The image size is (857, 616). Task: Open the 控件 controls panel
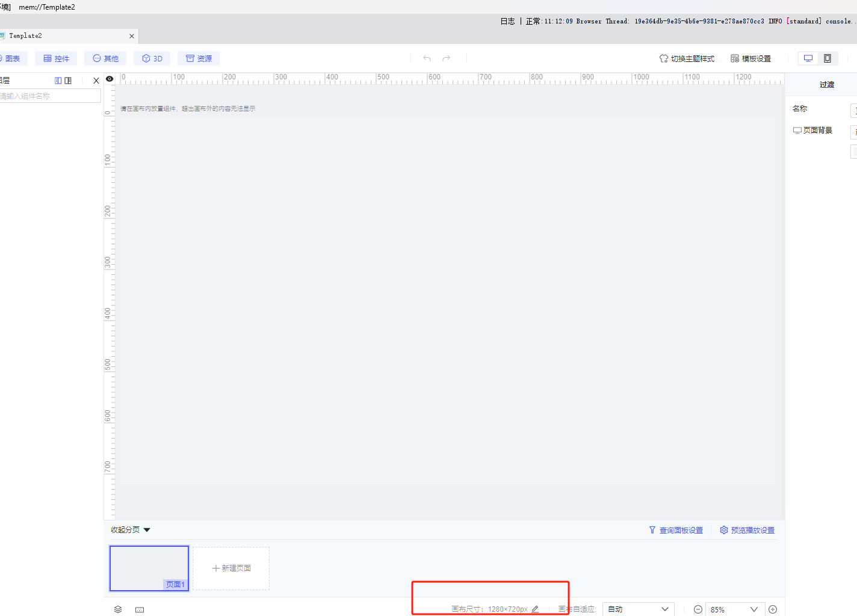click(56, 58)
